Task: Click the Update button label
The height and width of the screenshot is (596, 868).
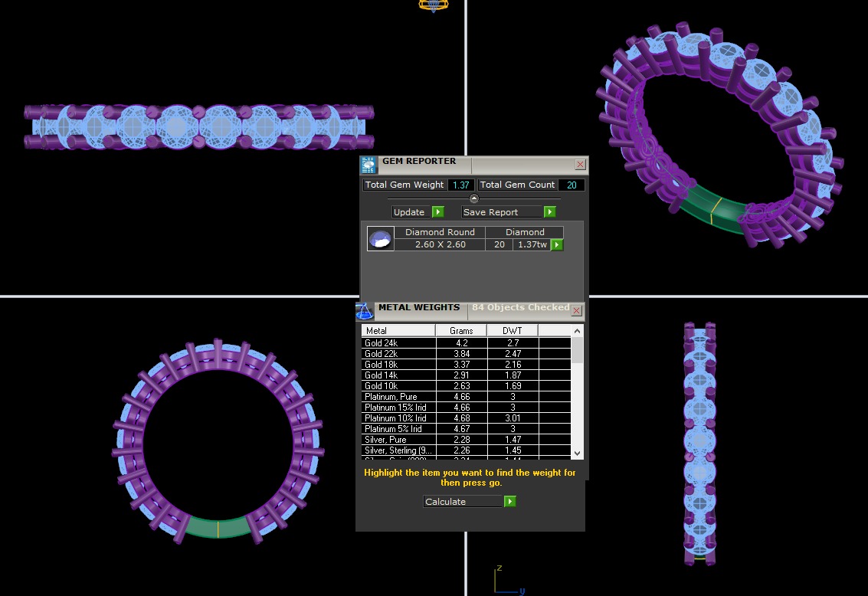Action: (410, 212)
